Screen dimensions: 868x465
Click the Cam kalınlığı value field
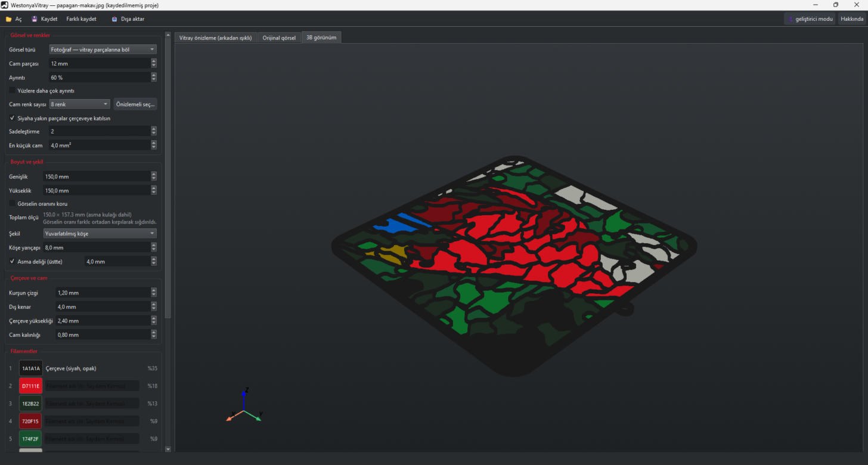tap(103, 335)
